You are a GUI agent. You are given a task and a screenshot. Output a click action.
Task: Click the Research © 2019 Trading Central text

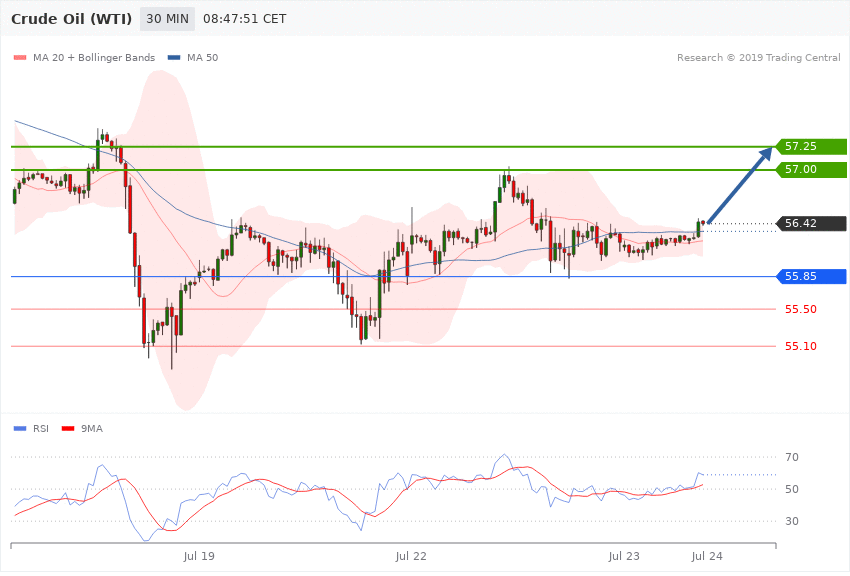point(758,57)
